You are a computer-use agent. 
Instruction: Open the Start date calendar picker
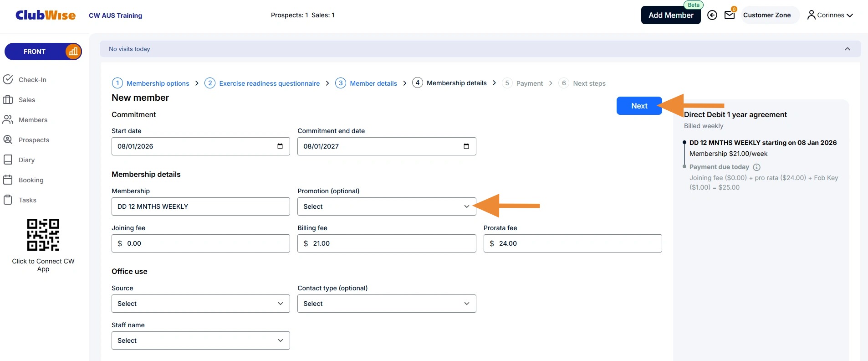(x=280, y=146)
